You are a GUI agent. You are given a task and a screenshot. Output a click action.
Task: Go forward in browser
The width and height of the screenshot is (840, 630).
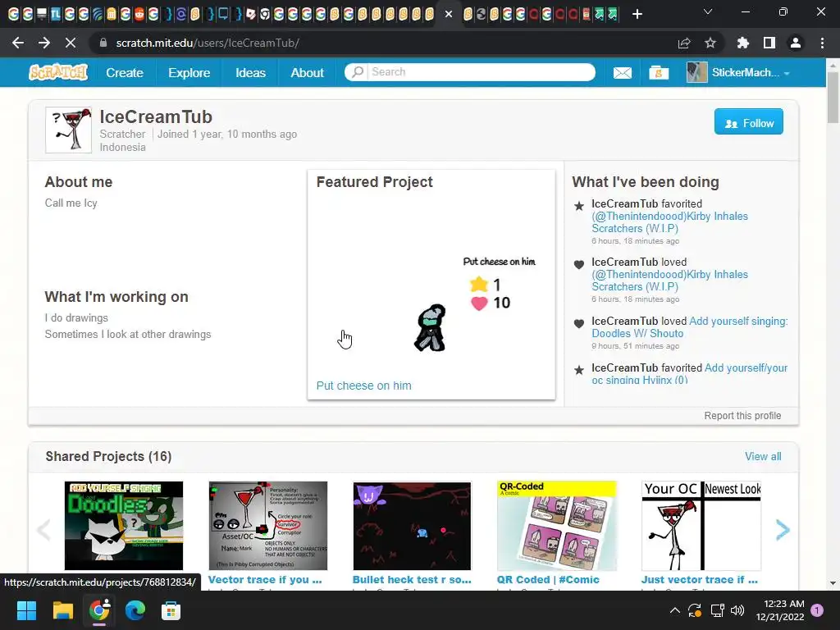coord(44,43)
